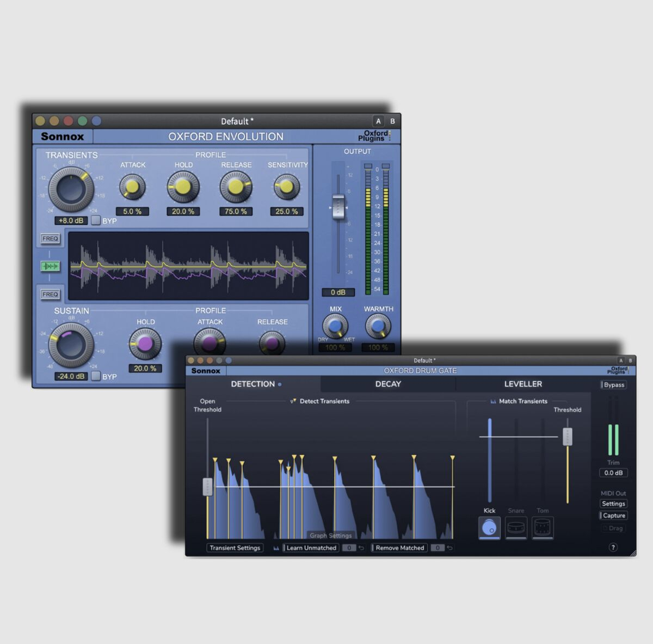Select the Snare drum icon
Image resolution: width=653 pixels, height=644 pixels.
coord(516,528)
